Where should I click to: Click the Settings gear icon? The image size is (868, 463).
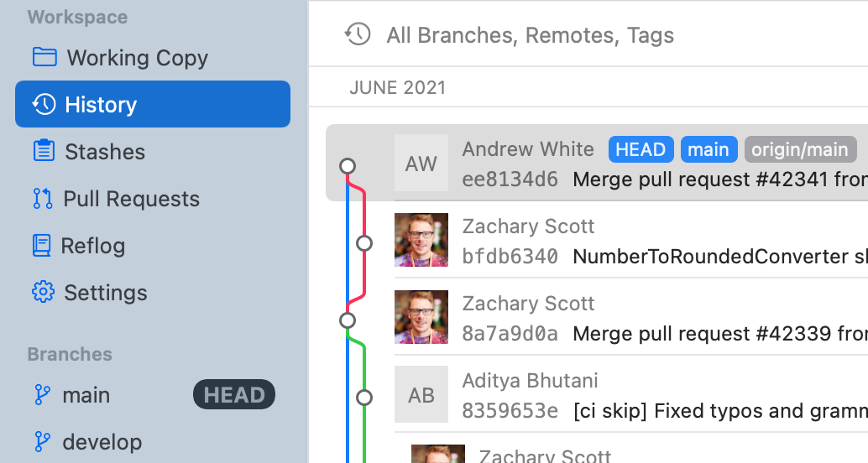(43, 293)
